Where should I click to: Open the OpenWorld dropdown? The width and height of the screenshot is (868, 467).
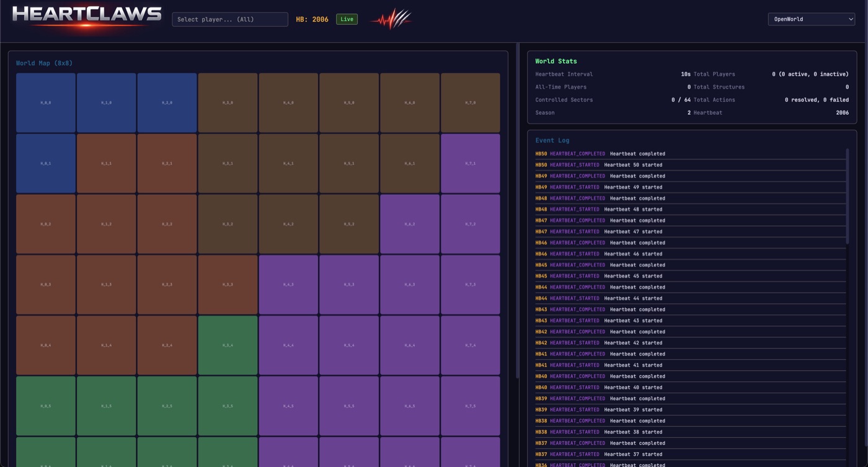click(x=811, y=19)
